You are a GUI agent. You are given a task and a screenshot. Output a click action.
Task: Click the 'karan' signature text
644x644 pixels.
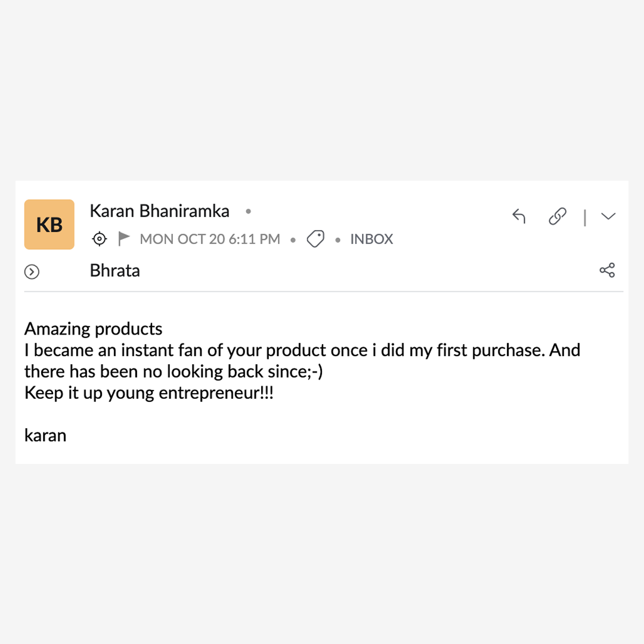click(x=45, y=435)
